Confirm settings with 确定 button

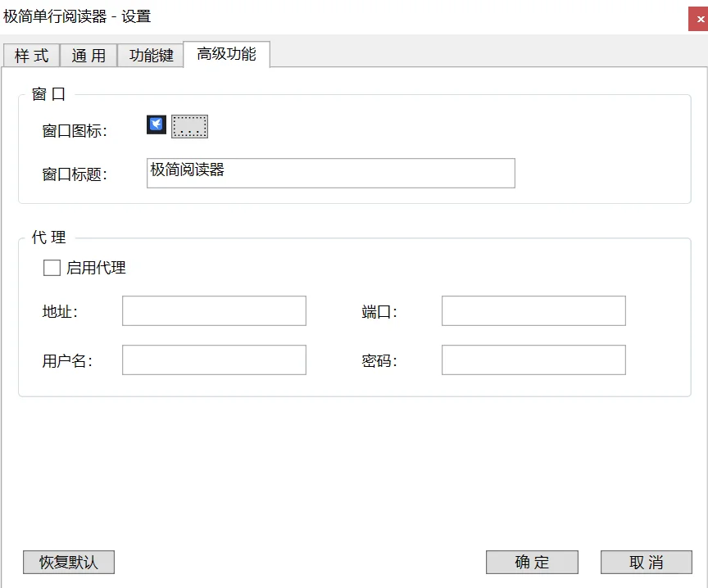coord(532,563)
